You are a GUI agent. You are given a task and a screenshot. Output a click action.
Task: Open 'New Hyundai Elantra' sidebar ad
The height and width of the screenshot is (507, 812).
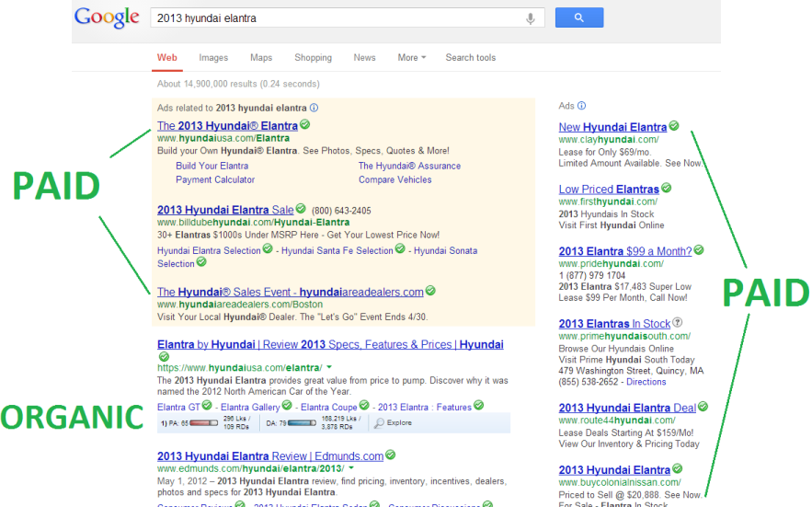point(612,126)
